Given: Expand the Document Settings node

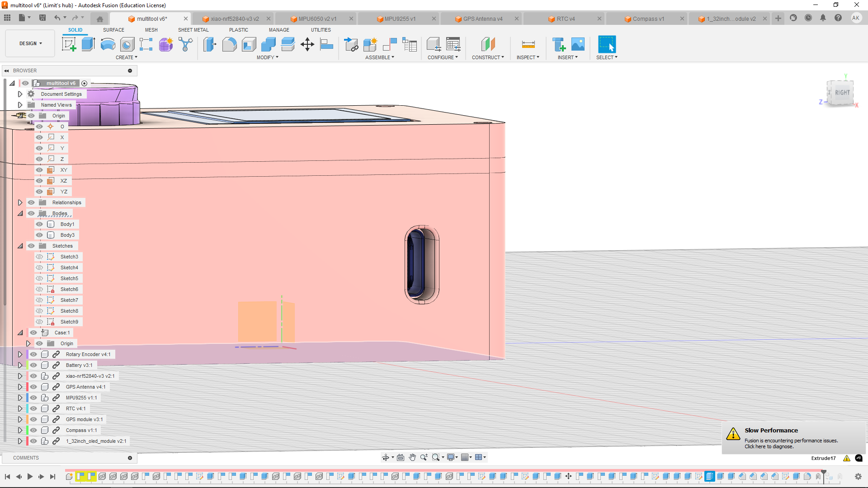Looking at the screenshot, I should (20, 94).
